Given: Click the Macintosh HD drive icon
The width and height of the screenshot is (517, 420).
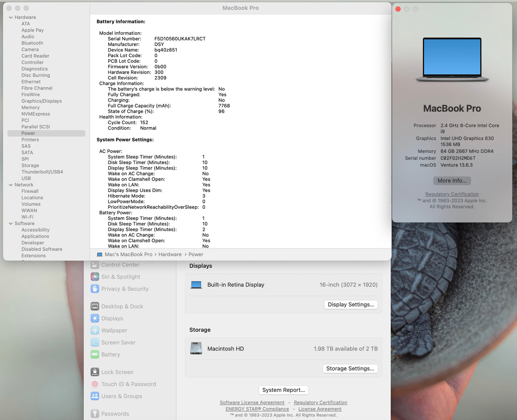Looking at the screenshot, I should [x=196, y=348].
